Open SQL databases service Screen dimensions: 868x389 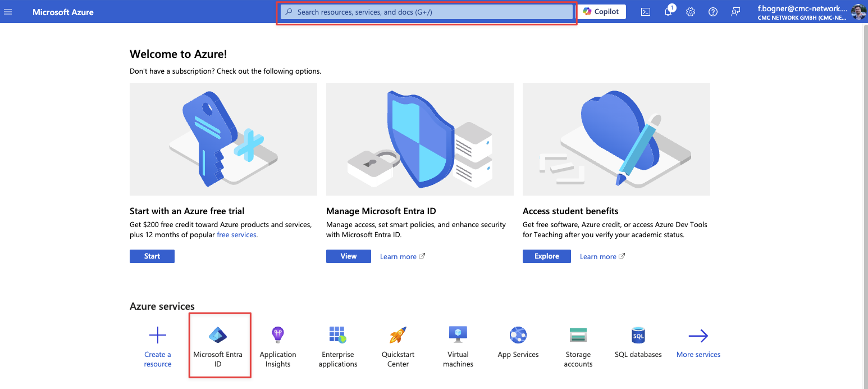(638, 342)
